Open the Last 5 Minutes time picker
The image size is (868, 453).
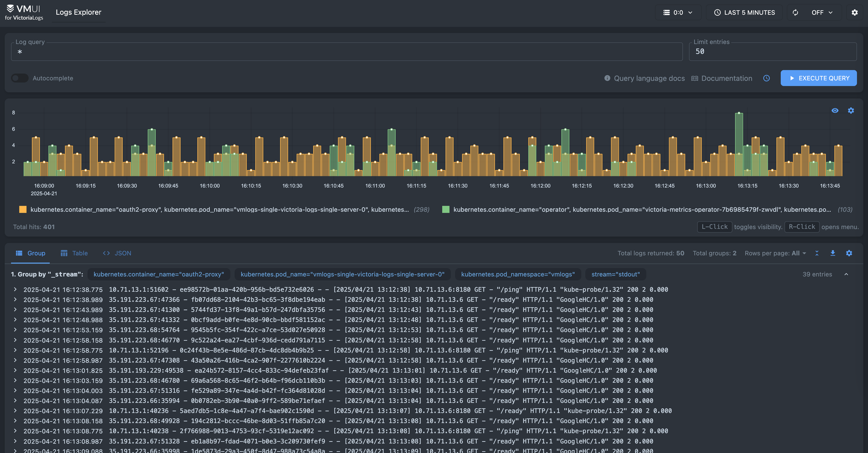click(x=744, y=13)
